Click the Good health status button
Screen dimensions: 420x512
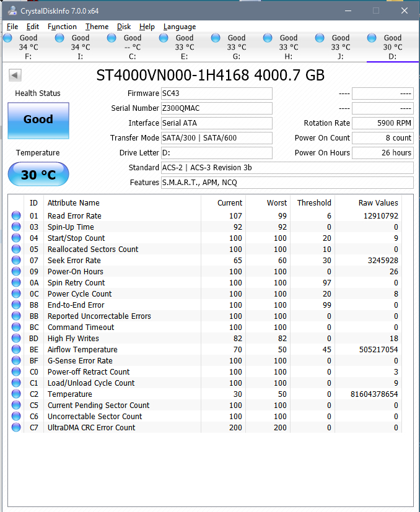[x=38, y=121]
